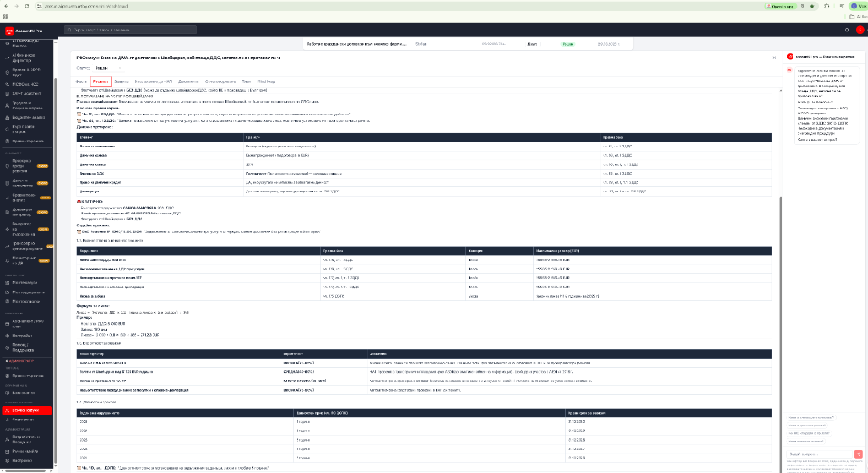Screen dimensions: 868x473
Task: Open the browser profile chip
Action: [x=858, y=6]
